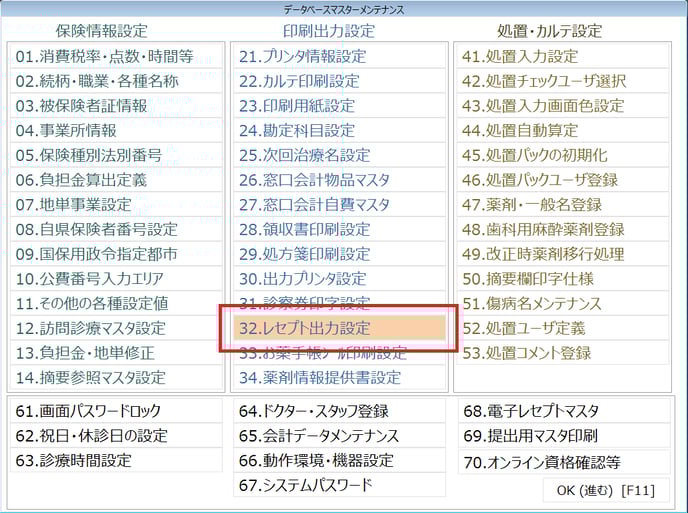Open 32.レセプト出力設定
The height and width of the screenshot is (513, 688).
tap(339, 328)
